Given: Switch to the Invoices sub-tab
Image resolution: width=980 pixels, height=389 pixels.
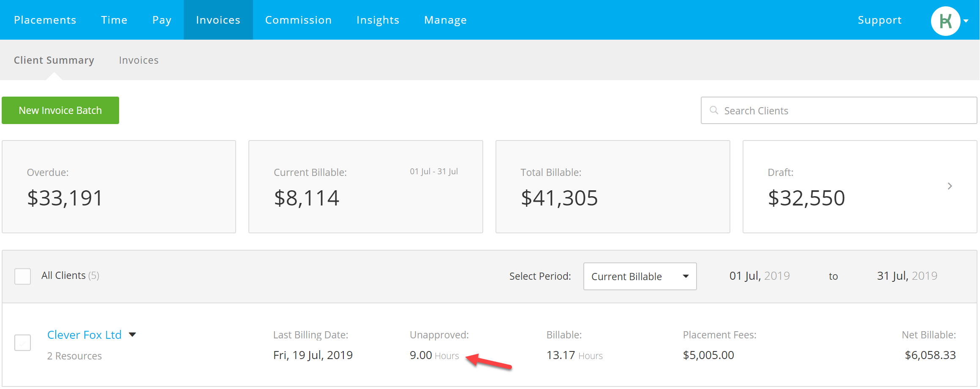Looking at the screenshot, I should [x=139, y=60].
